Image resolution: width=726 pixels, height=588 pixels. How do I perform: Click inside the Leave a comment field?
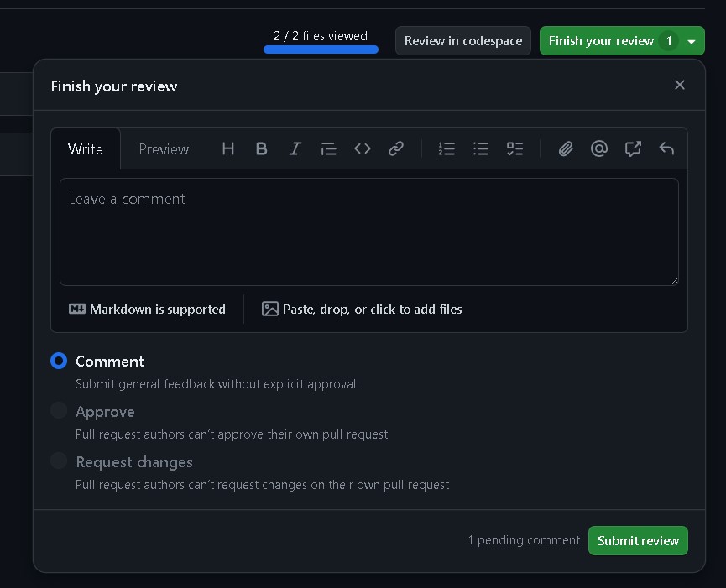pos(368,232)
